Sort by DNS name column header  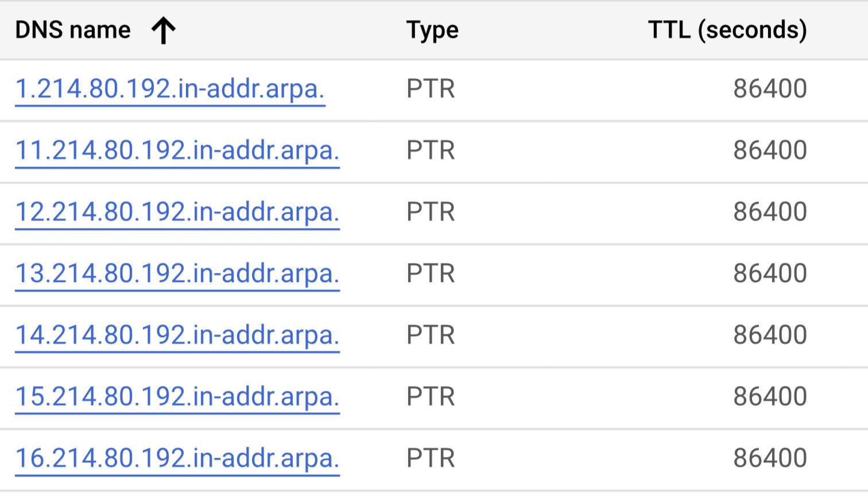[73, 30]
